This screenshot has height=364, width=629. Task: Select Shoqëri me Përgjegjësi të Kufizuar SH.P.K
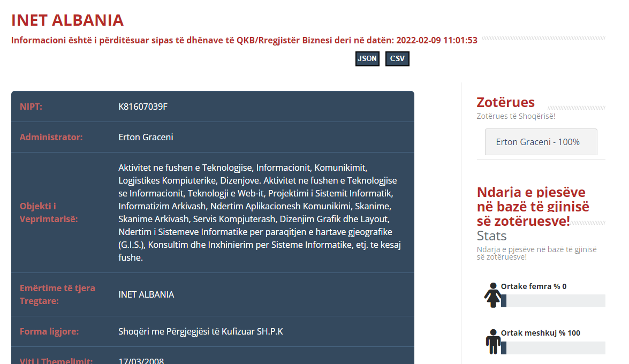[x=201, y=331]
